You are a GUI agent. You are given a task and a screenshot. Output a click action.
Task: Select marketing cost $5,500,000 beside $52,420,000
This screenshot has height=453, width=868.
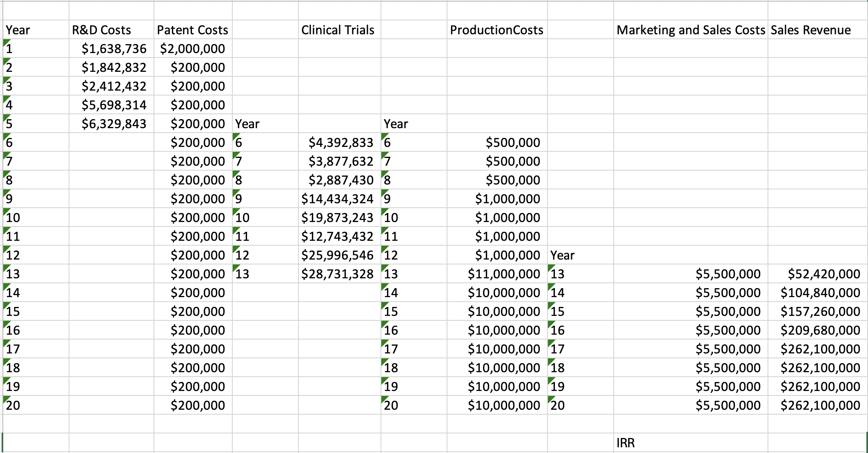click(690, 274)
